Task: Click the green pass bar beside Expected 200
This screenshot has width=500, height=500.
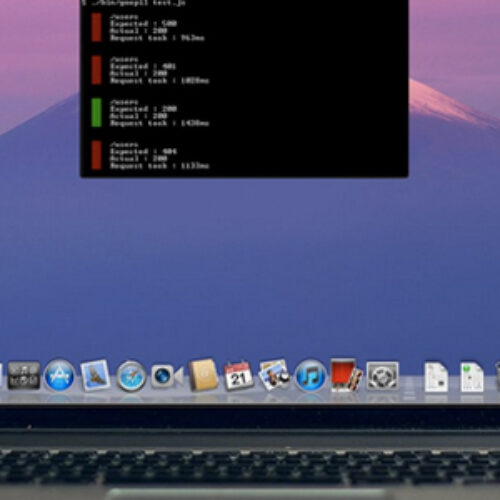Action: (96, 112)
